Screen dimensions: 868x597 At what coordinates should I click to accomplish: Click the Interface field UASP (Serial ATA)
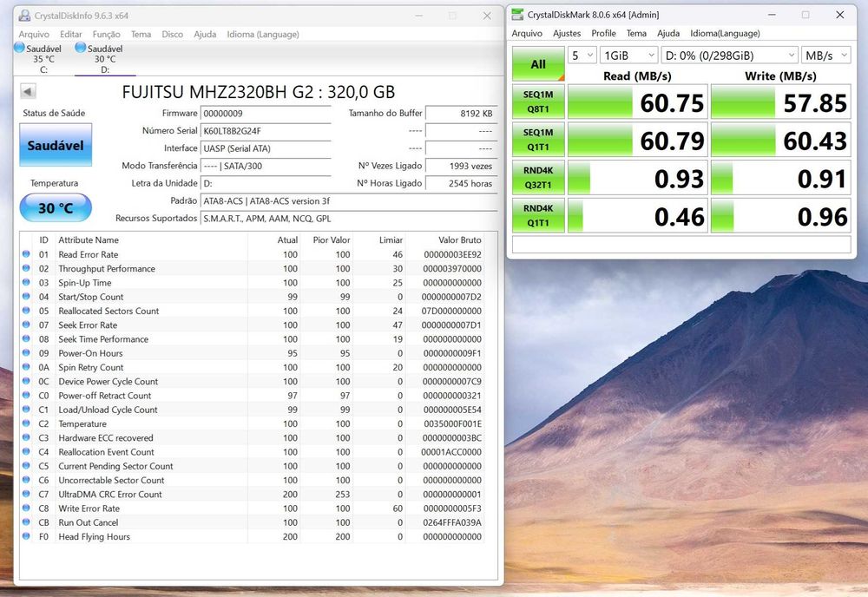[x=266, y=148]
